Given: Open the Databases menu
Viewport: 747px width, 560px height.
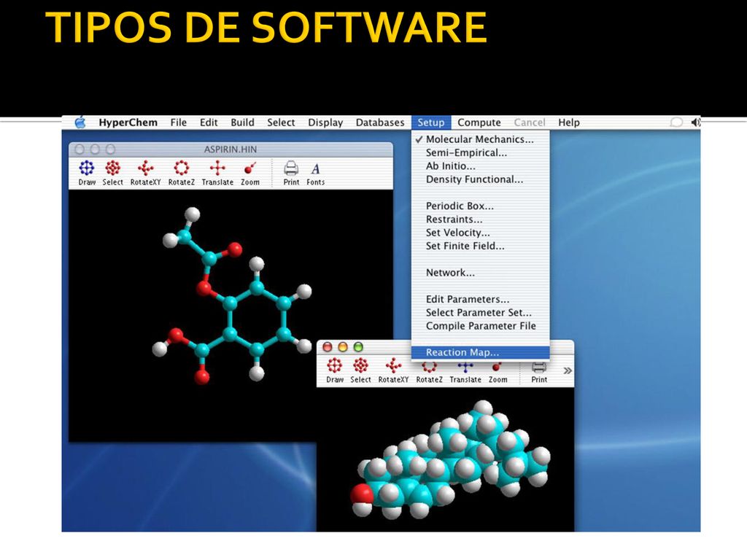Looking at the screenshot, I should click(379, 122).
